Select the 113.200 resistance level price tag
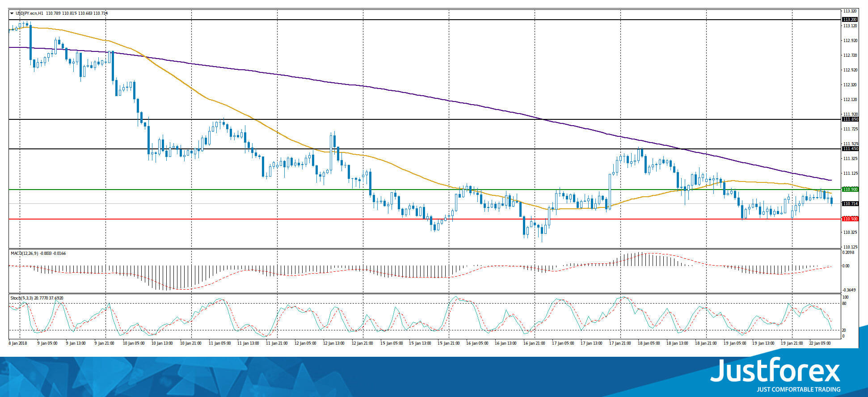868x397 pixels. click(x=850, y=20)
